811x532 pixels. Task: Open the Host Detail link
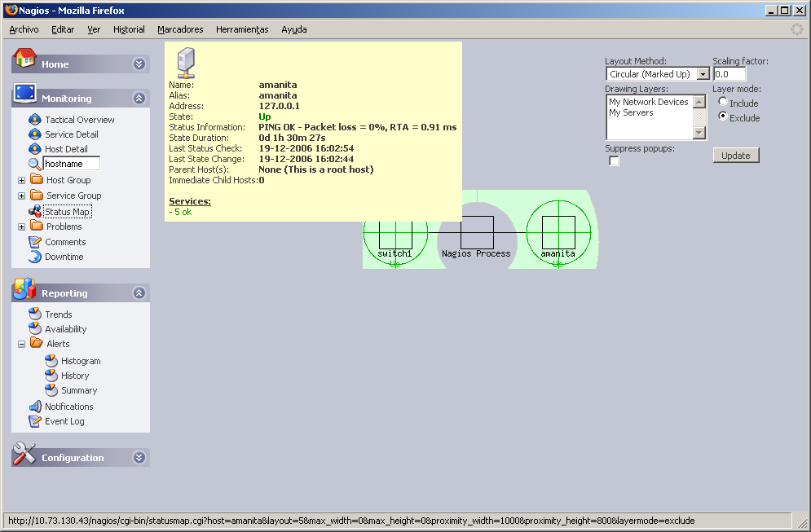[66, 149]
